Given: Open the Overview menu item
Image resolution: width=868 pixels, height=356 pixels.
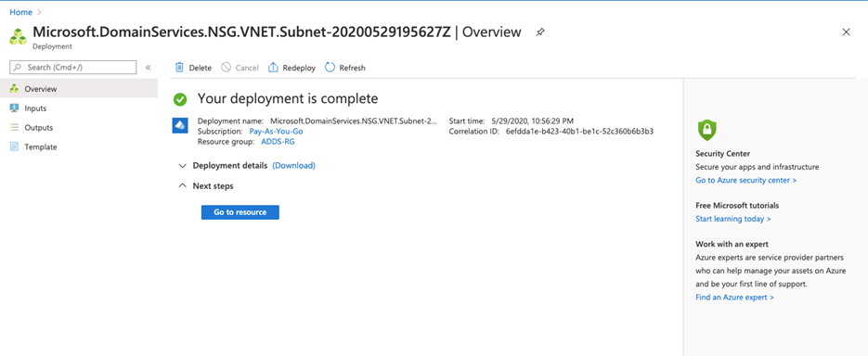Looking at the screenshot, I should point(79,88).
